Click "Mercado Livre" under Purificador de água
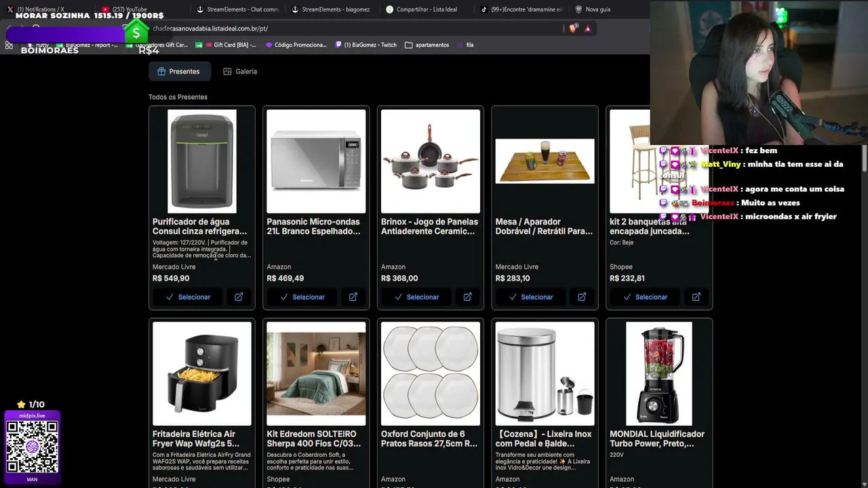This screenshot has height=488, width=868. (x=174, y=267)
